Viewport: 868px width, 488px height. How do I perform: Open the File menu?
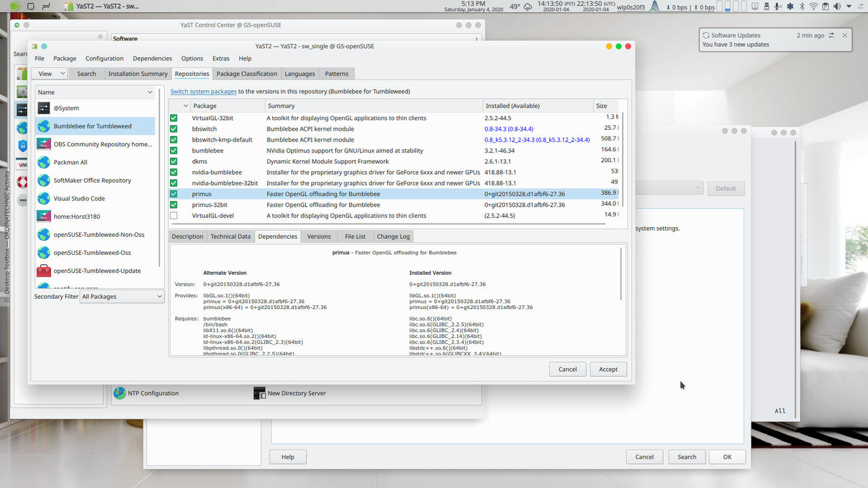pyautogui.click(x=39, y=58)
